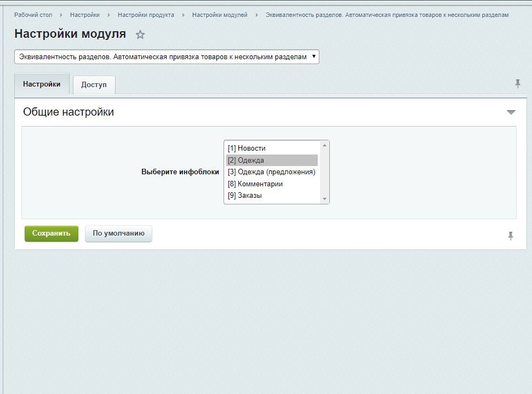Pick the [8] Комментарии infoblock
Image resolution: width=532 pixels, height=394 pixels.
click(x=255, y=184)
